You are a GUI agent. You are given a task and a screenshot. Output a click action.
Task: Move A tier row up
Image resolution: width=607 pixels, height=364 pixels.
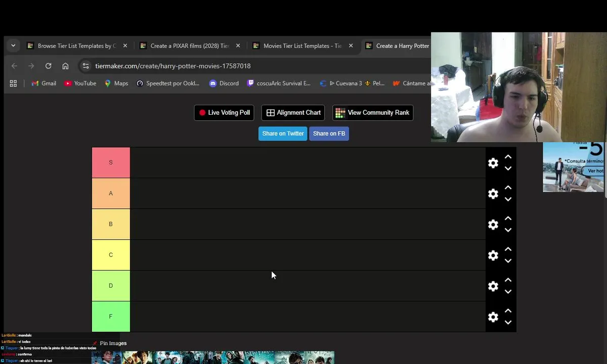(x=508, y=188)
